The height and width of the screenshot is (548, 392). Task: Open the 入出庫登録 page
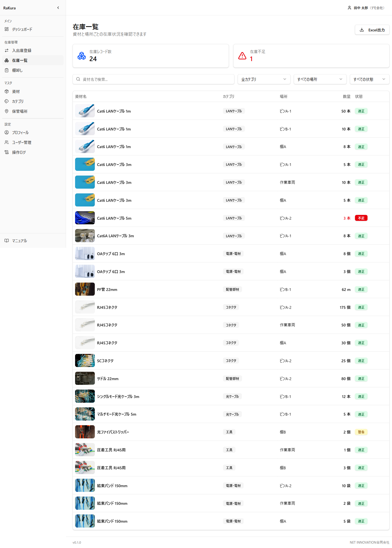[33, 50]
